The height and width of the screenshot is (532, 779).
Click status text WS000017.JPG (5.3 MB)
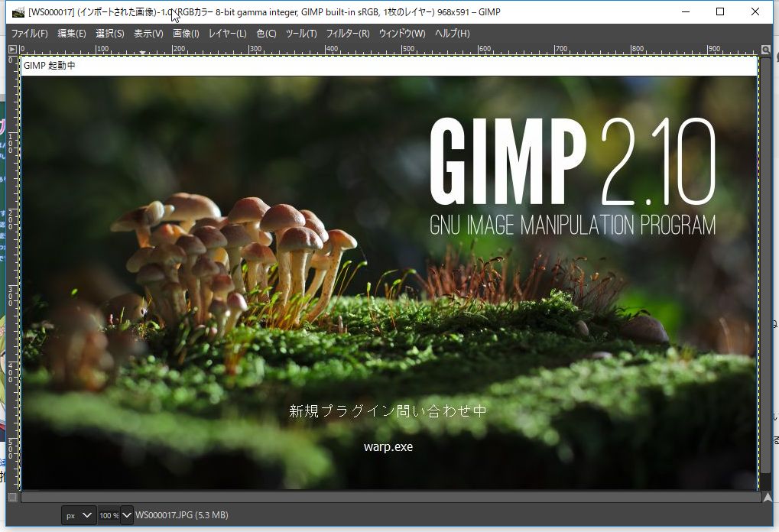(x=182, y=515)
